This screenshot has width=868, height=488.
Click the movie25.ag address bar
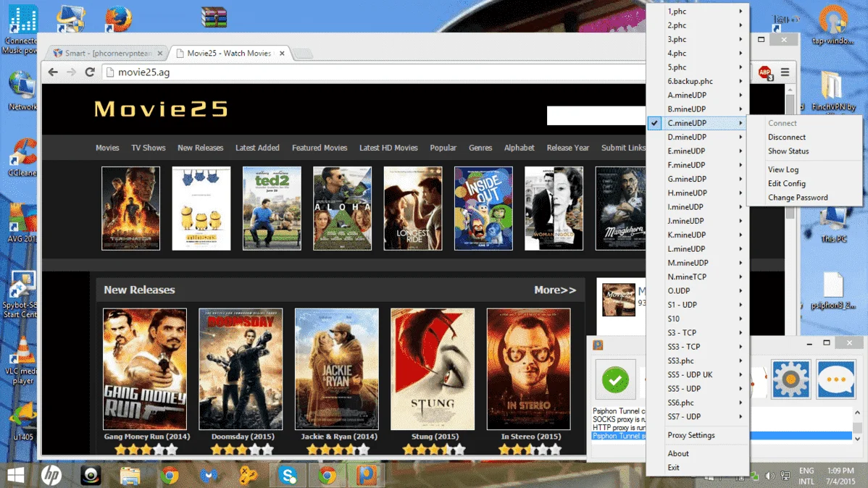pyautogui.click(x=374, y=72)
